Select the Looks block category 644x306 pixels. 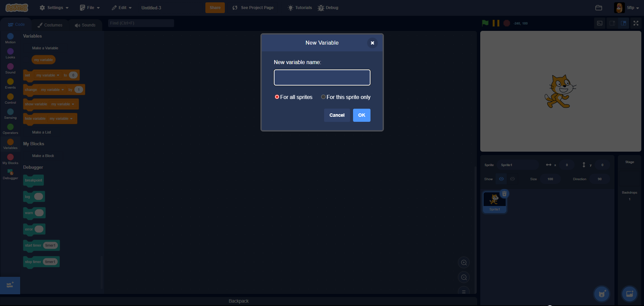[10, 53]
